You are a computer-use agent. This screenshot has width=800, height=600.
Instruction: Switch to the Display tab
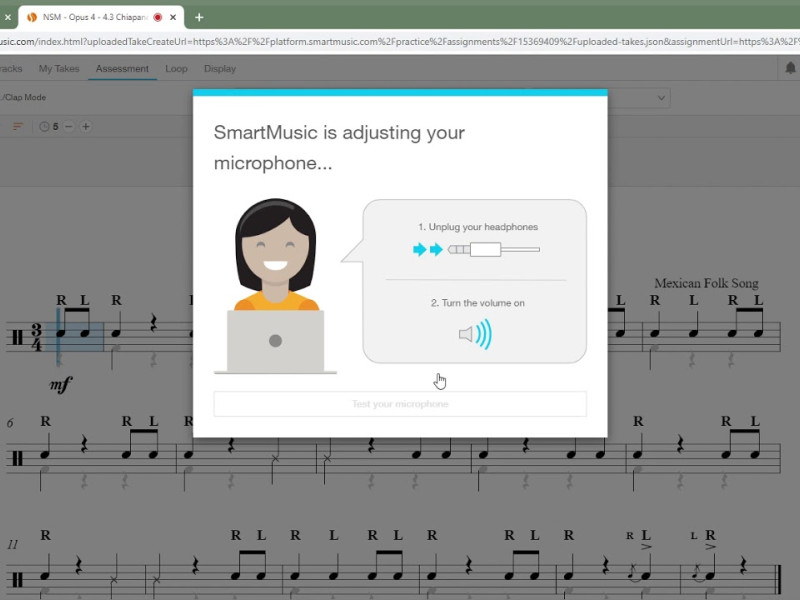220,68
